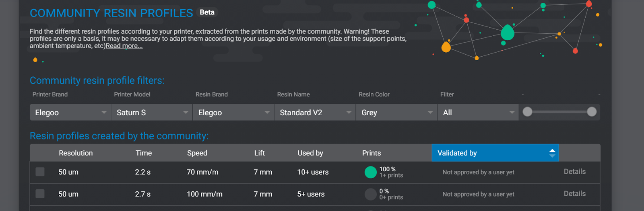Open Details for the 100 mm/m profile
This screenshot has height=211, width=644.
574,194
